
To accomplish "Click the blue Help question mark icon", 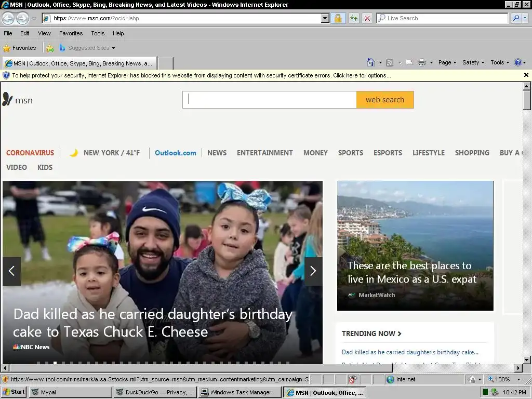I will [x=518, y=62].
